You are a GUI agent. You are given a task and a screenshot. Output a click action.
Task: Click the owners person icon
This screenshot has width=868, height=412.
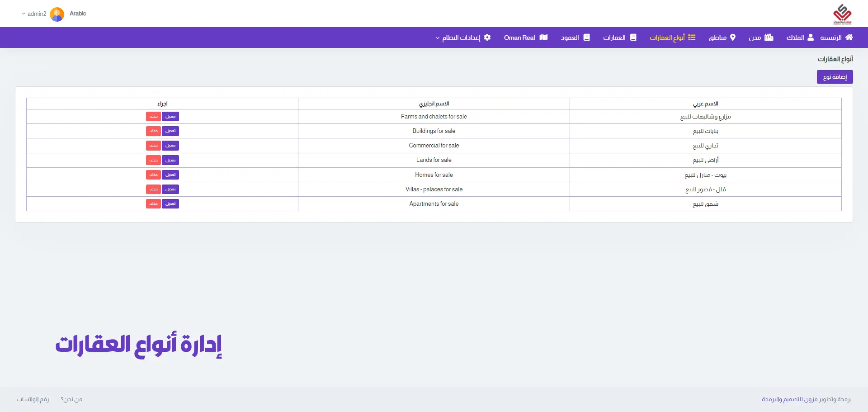[x=811, y=38]
